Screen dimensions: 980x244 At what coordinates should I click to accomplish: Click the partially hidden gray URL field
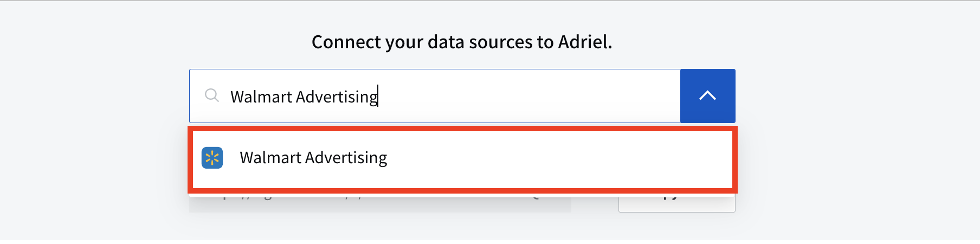point(380,203)
